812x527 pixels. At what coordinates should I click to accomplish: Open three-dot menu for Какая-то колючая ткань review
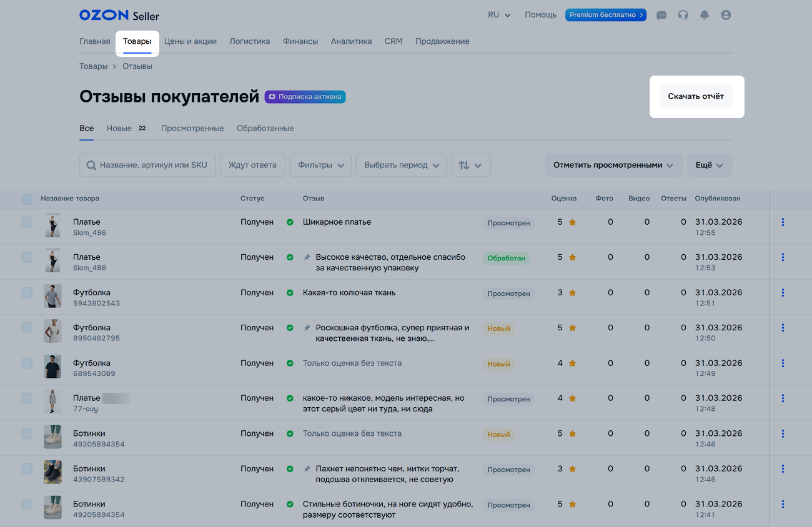783,293
